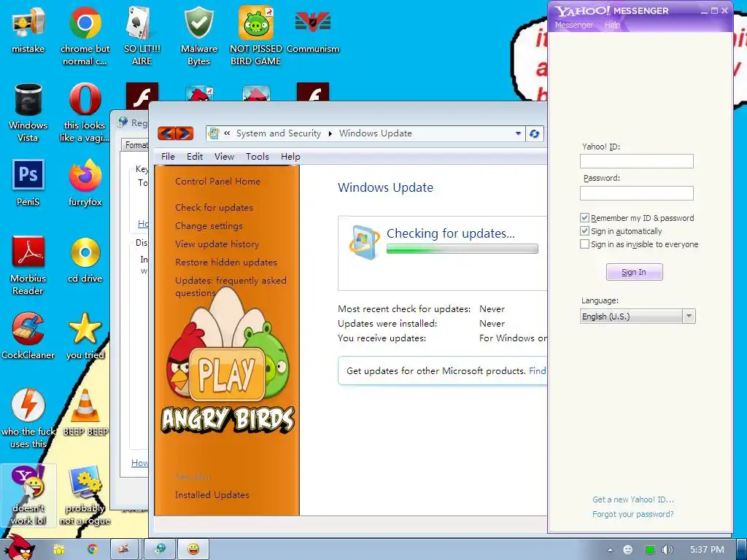
Task: Click the Angry Birds PLAY button
Action: (x=227, y=375)
